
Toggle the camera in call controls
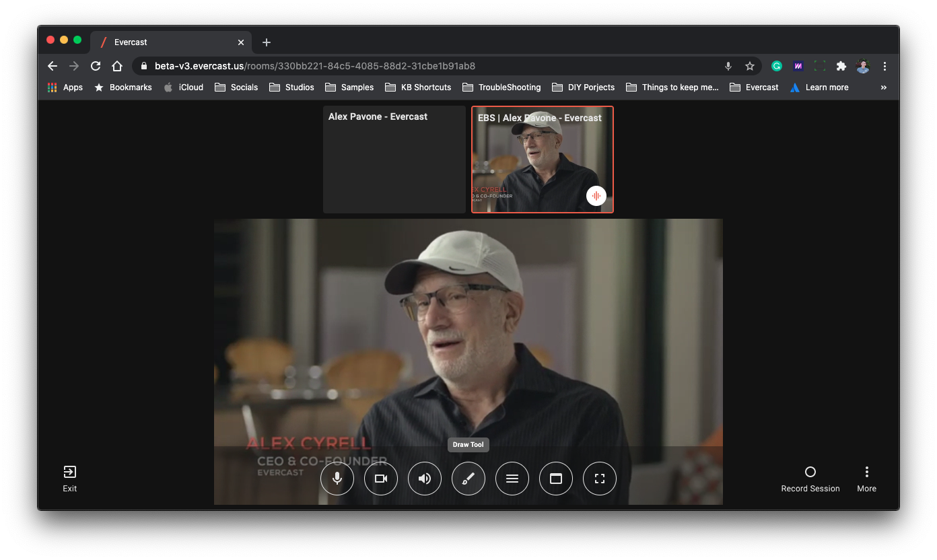click(381, 479)
